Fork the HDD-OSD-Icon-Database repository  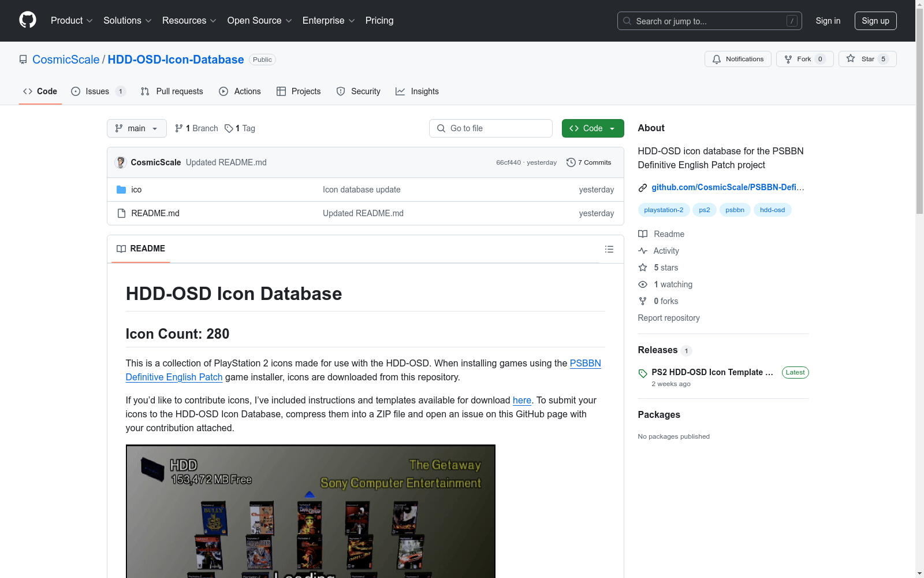(804, 59)
